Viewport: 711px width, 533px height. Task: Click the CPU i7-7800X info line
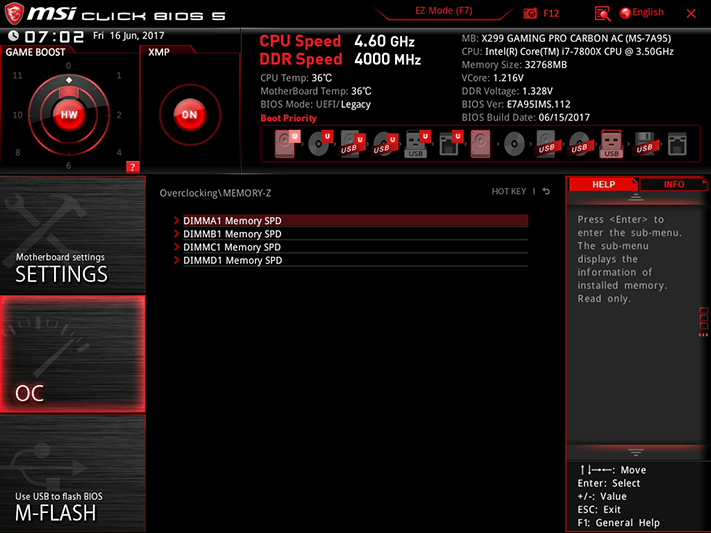(567, 52)
